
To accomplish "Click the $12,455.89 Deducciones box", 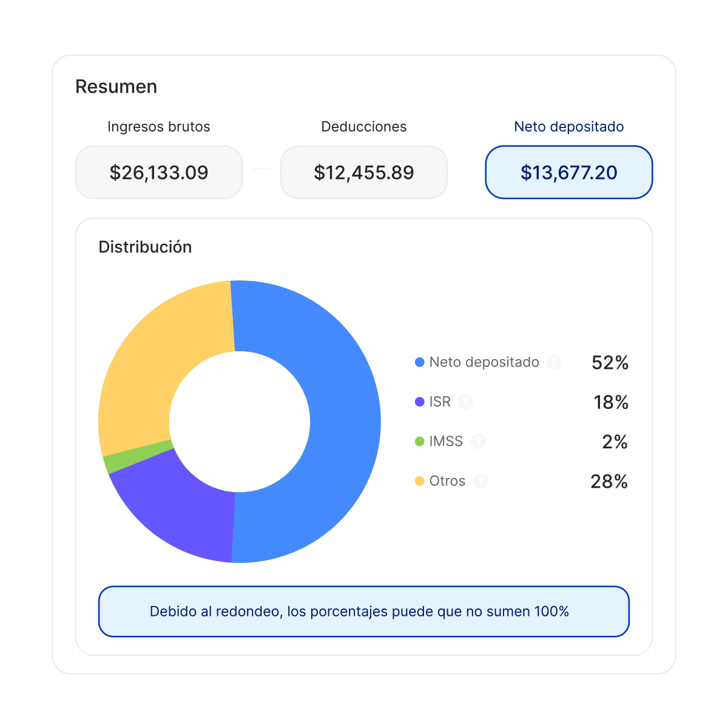I will click(364, 172).
